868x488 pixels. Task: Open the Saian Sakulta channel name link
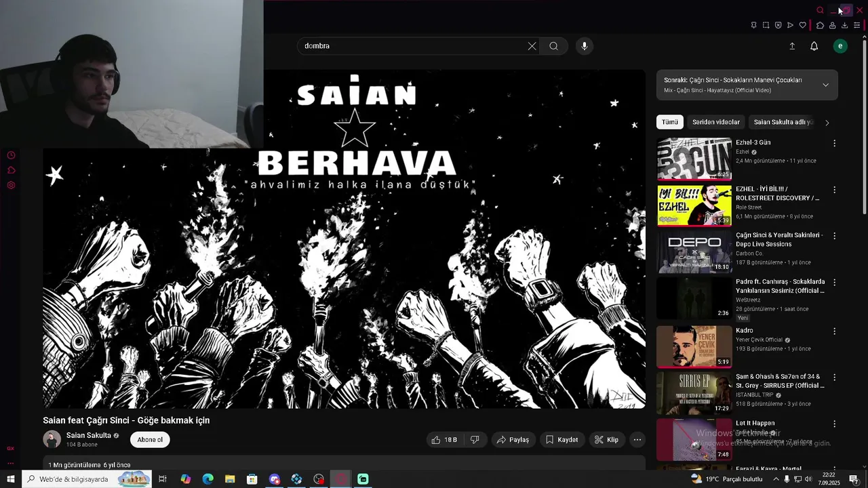click(89, 435)
